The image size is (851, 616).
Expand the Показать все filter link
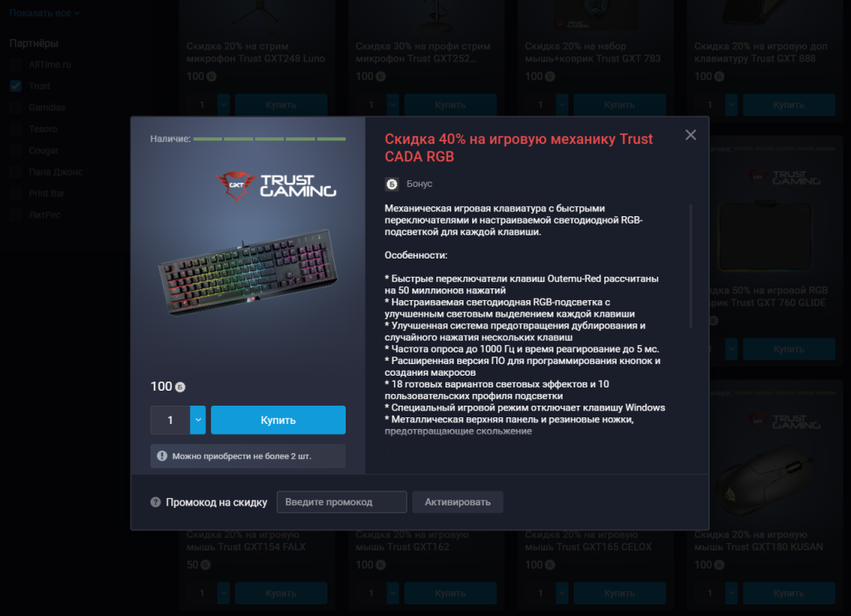click(x=45, y=13)
